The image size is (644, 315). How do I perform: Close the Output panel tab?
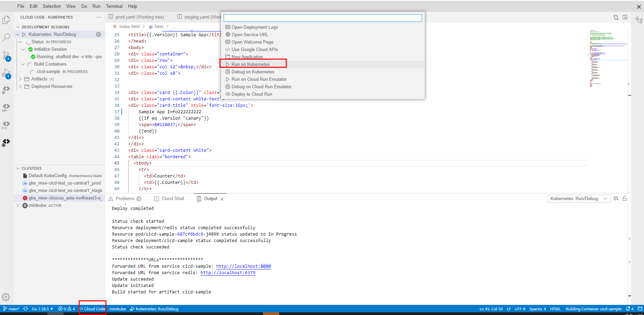pyautogui.click(x=222, y=199)
